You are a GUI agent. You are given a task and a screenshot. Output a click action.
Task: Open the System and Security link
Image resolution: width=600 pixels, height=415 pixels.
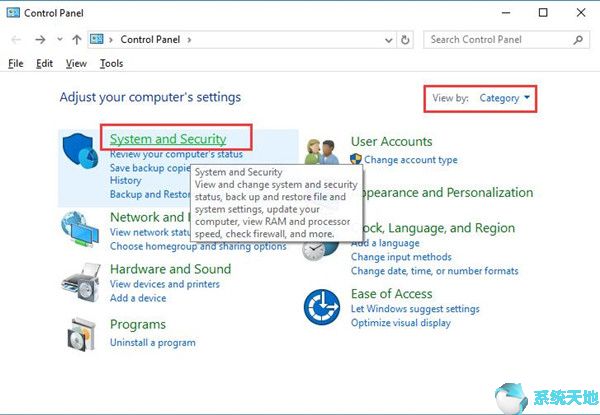[x=168, y=139]
